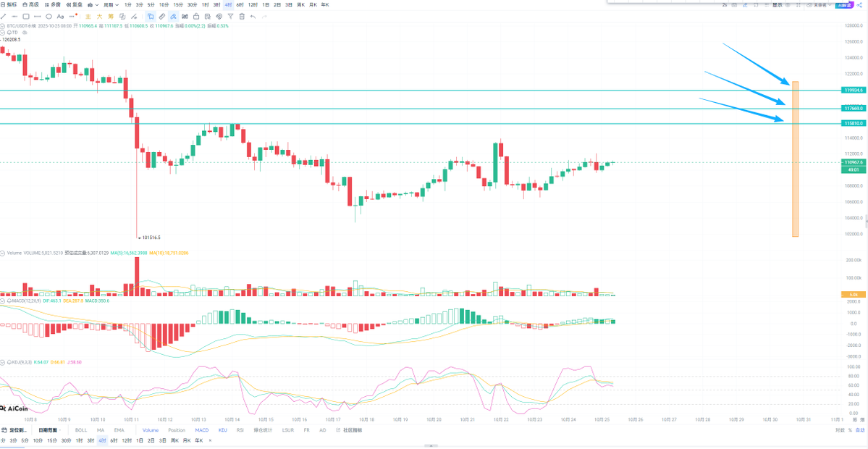Click the TD indicator bell icon
Viewport: 868px width, 449px height.
click(10, 33)
